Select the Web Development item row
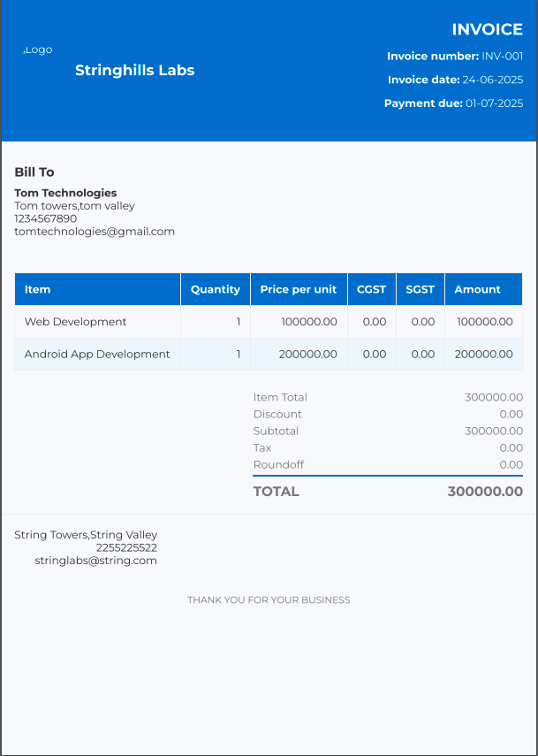Viewport: 538px width, 756px height. click(76, 322)
